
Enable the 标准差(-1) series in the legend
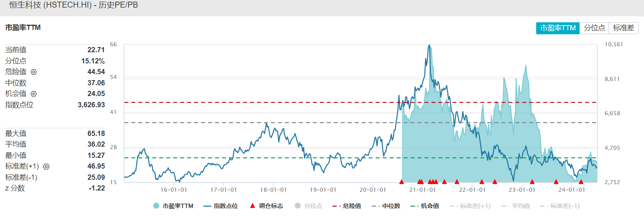[560, 206]
